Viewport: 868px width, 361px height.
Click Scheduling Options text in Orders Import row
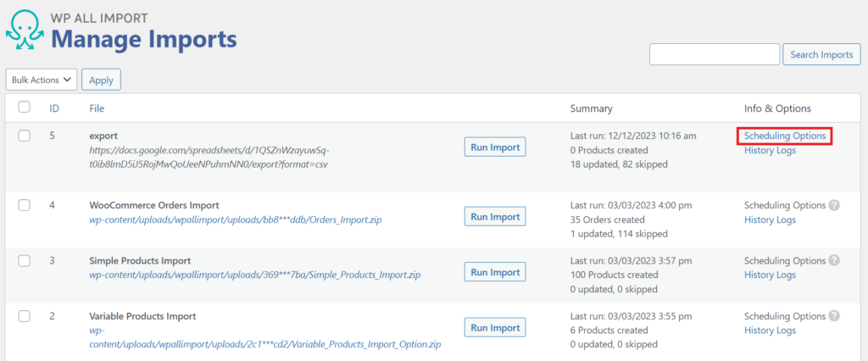785,205
